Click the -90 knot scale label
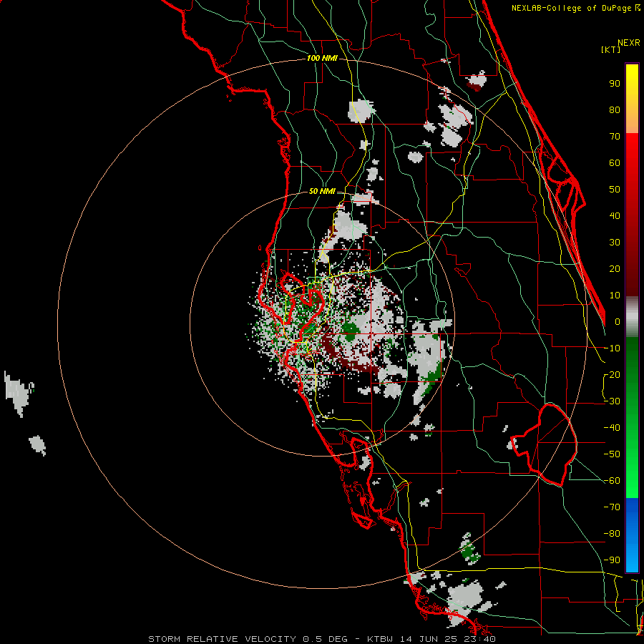Image resolution: width=644 pixels, height=644 pixels. point(612,560)
